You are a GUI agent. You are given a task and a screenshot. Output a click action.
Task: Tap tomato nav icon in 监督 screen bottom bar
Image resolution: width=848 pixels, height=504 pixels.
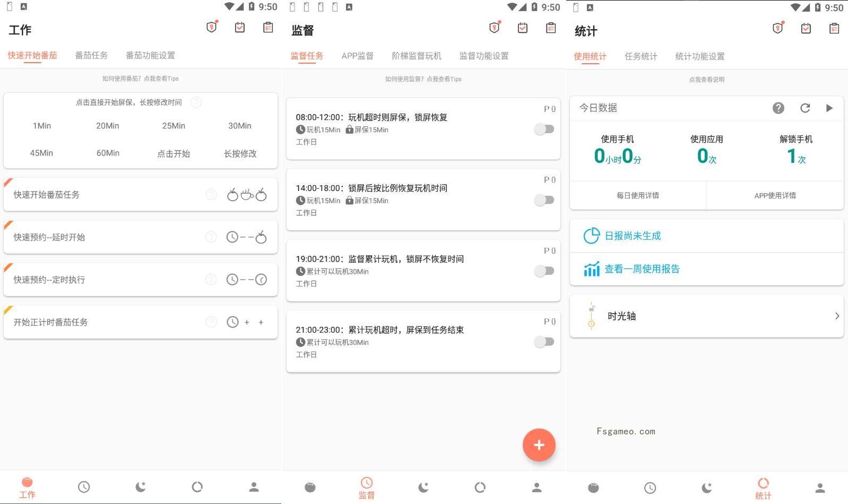point(310,487)
